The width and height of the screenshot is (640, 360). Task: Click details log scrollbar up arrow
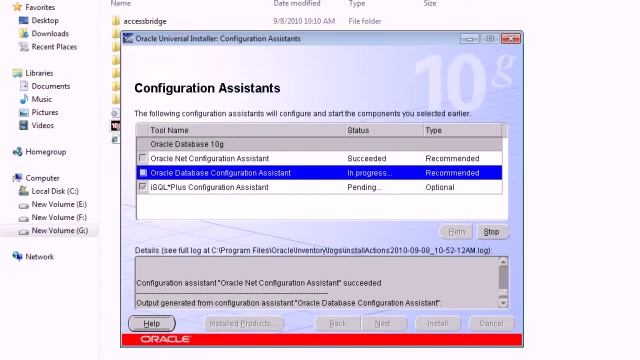pos(503,261)
